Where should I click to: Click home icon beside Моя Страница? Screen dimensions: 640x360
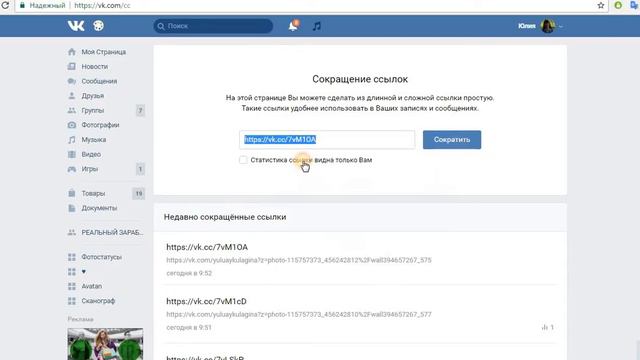72,51
